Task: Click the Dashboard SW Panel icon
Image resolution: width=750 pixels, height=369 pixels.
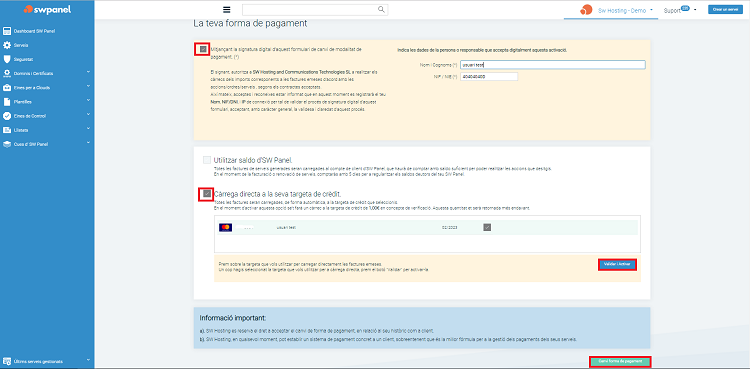Action: click(x=7, y=31)
